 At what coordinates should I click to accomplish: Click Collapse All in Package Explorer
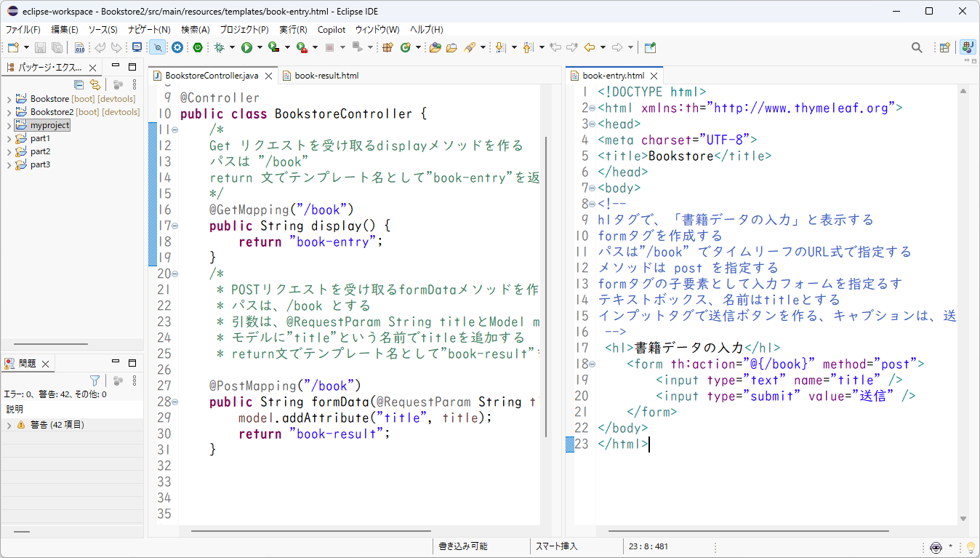tap(79, 84)
